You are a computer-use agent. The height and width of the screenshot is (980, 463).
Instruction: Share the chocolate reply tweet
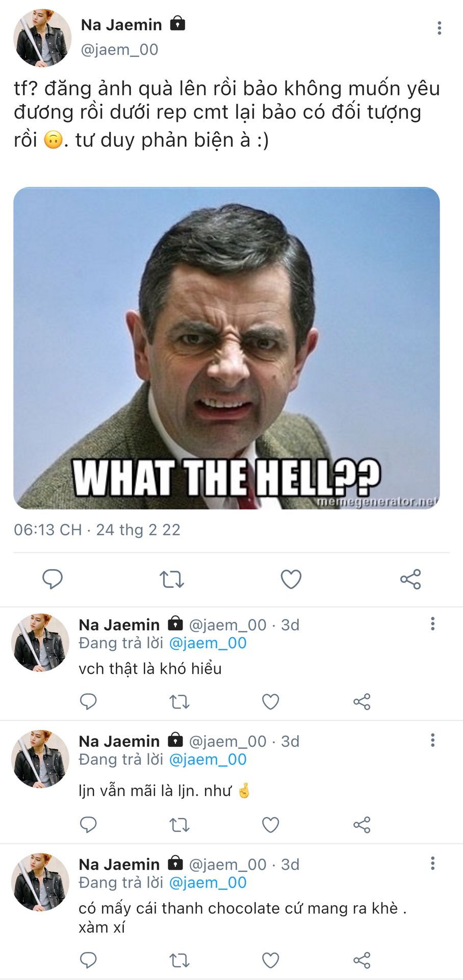pos(362,960)
